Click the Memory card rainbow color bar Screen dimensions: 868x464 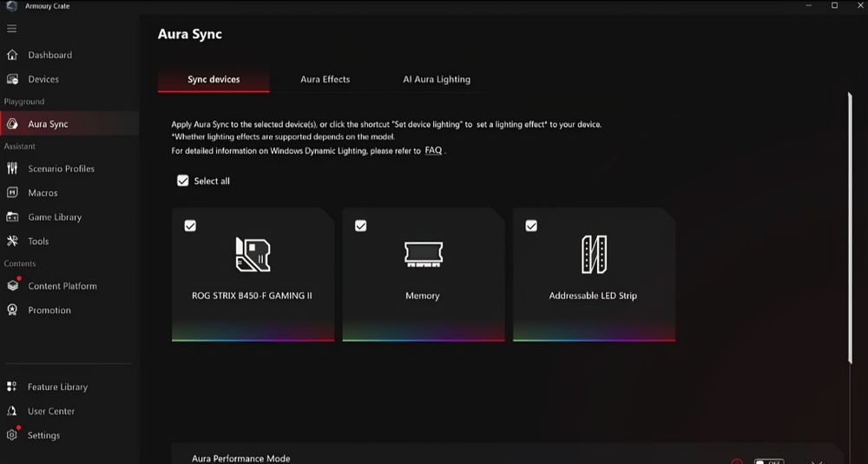(x=424, y=339)
